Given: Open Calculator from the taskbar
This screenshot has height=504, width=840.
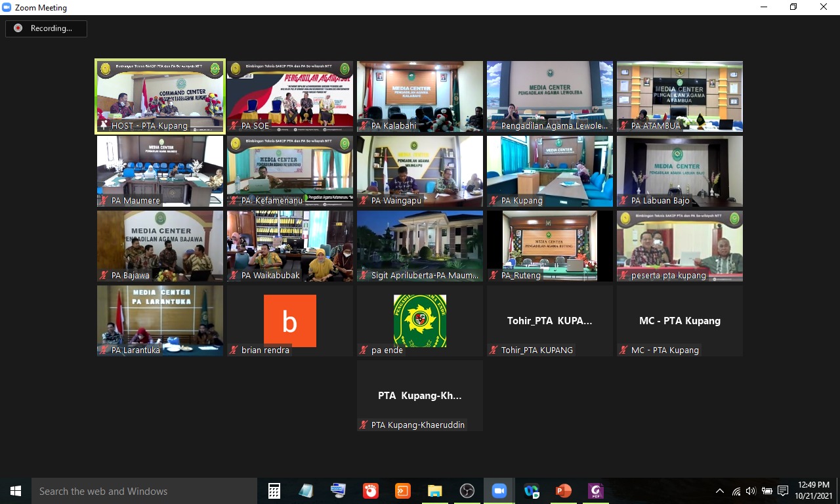Looking at the screenshot, I should 274,491.
